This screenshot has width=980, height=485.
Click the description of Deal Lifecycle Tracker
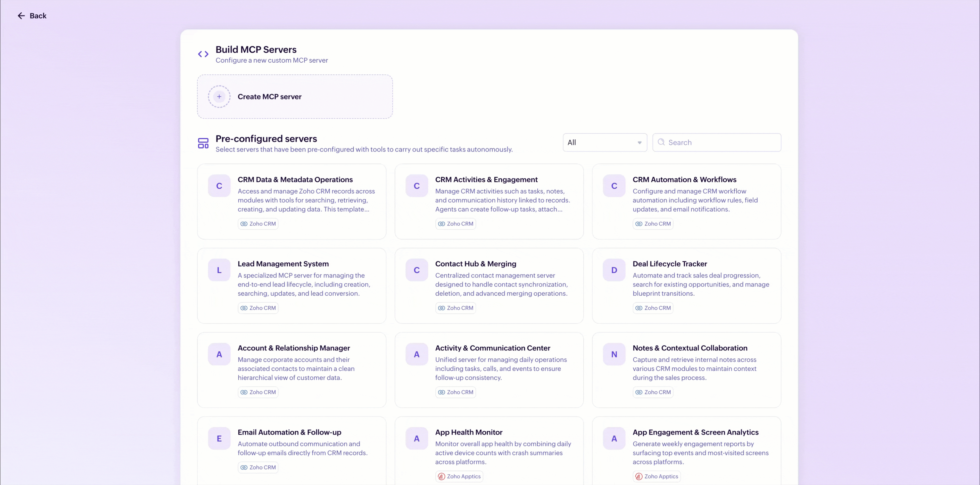pyautogui.click(x=701, y=284)
